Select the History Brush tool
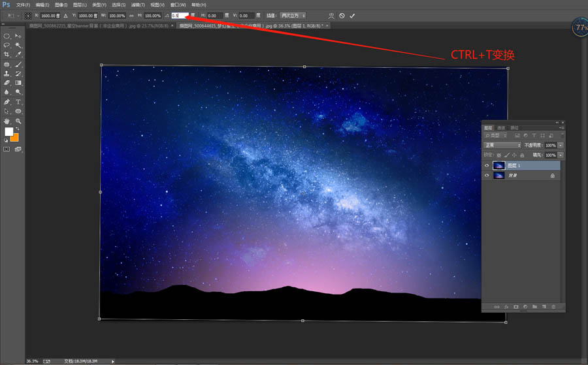This screenshot has width=588, height=365. coord(18,74)
